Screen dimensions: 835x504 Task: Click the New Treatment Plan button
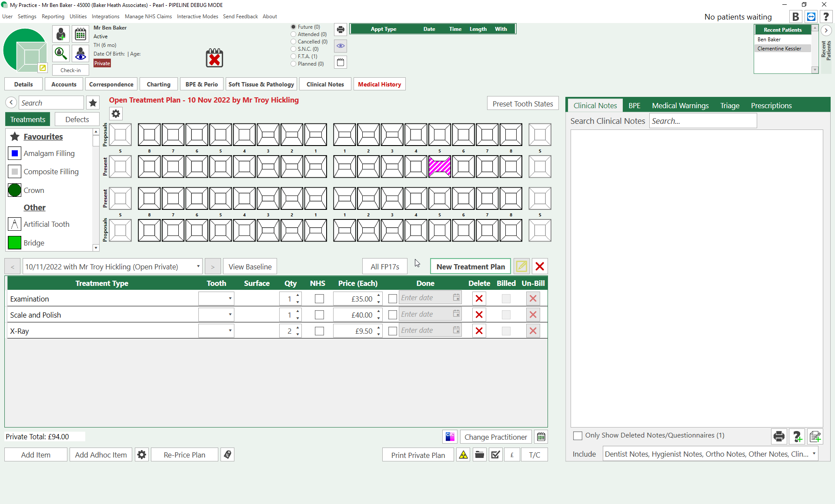tap(471, 266)
